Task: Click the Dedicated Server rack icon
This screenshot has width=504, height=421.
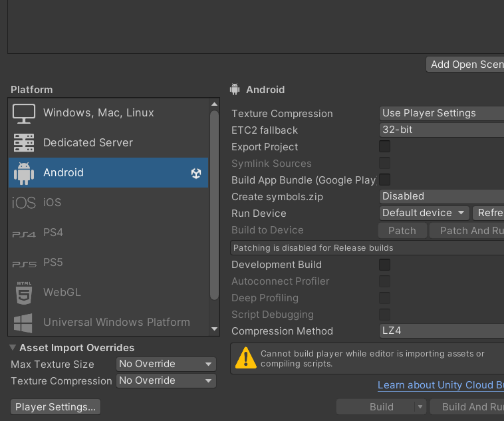Action: coord(24,143)
